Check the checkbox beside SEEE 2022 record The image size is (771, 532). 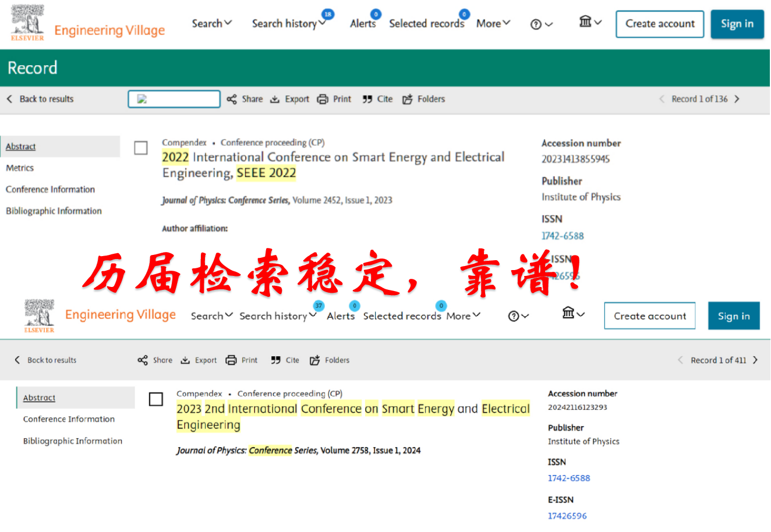point(141,148)
